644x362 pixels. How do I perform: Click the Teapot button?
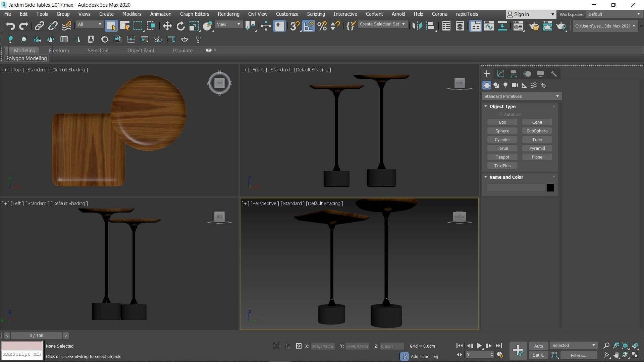click(x=502, y=157)
